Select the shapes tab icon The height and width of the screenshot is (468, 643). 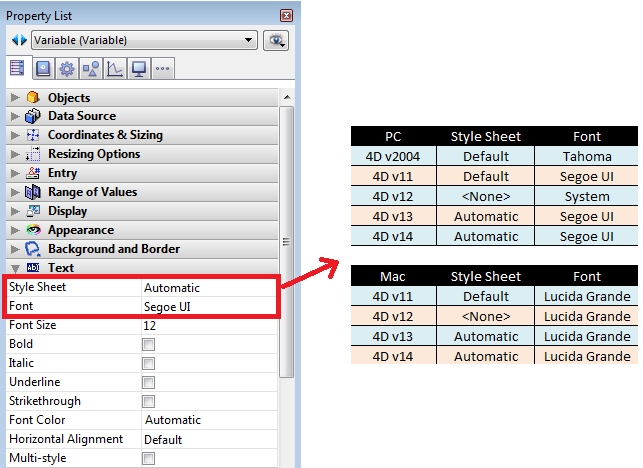coord(91,69)
